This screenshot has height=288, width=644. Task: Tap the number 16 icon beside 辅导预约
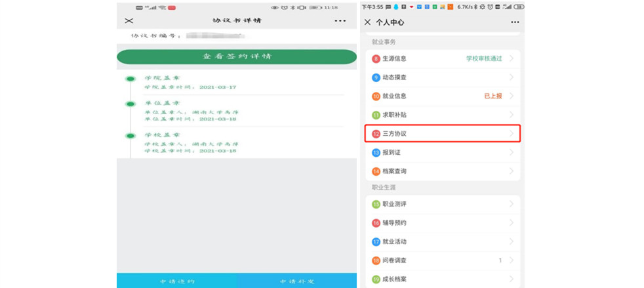click(376, 223)
